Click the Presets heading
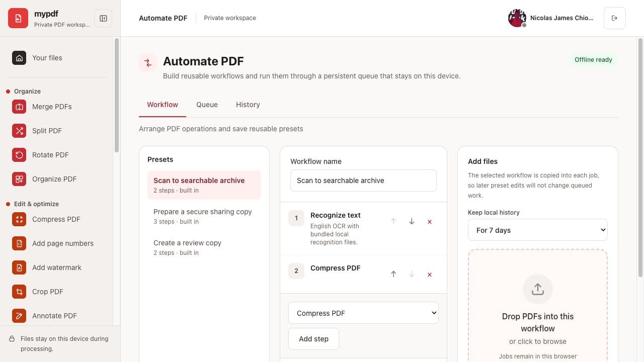Screen dimensions: 644x362 coord(160,159)
